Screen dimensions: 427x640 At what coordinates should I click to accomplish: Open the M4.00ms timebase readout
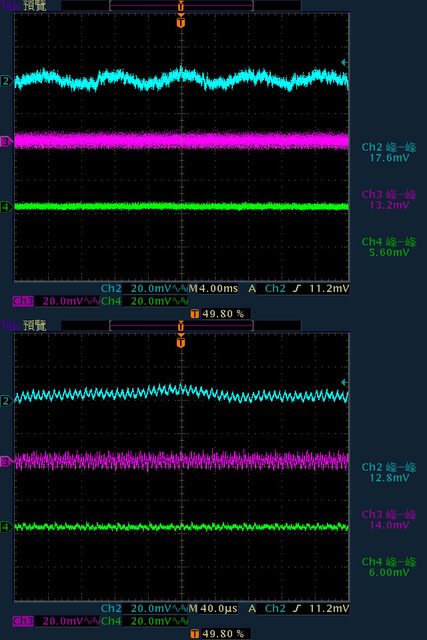pos(213,289)
